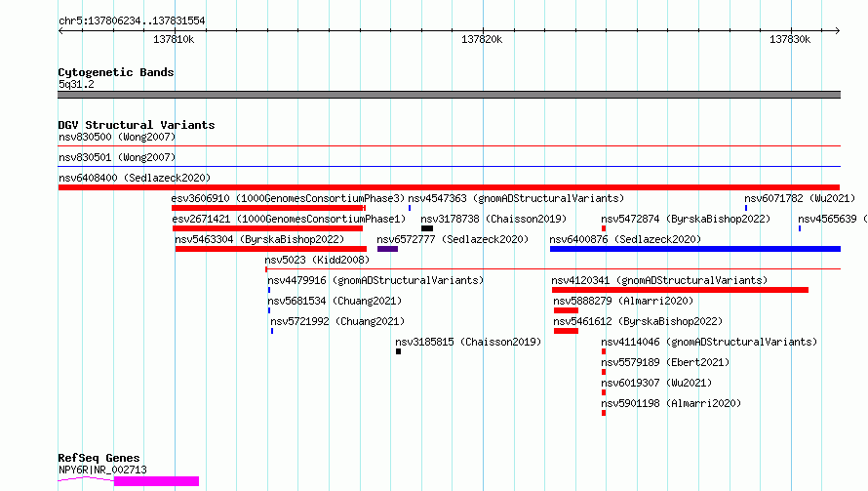Click the partially visible nsv4565639 label

point(833,219)
